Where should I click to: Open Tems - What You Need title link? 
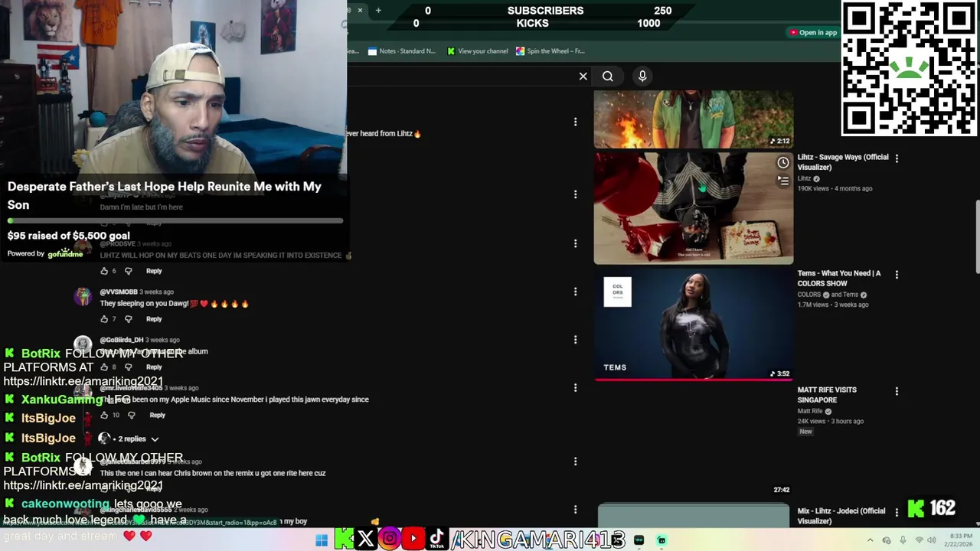pyautogui.click(x=839, y=279)
